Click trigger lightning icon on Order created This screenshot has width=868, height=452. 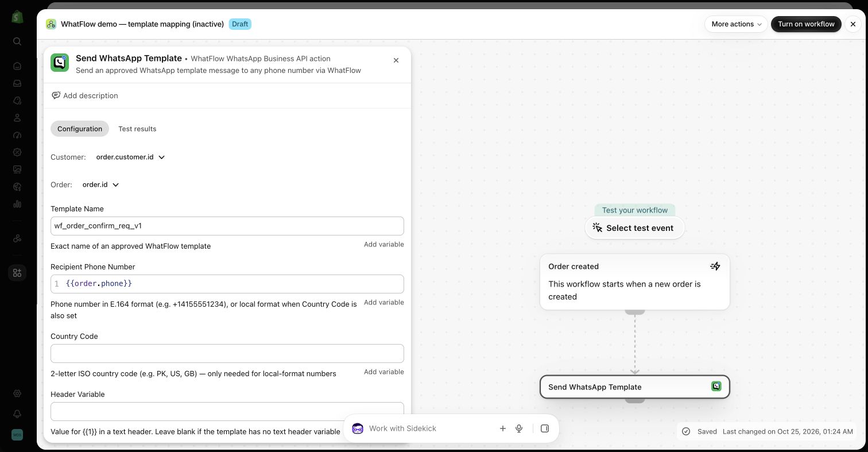click(x=715, y=266)
